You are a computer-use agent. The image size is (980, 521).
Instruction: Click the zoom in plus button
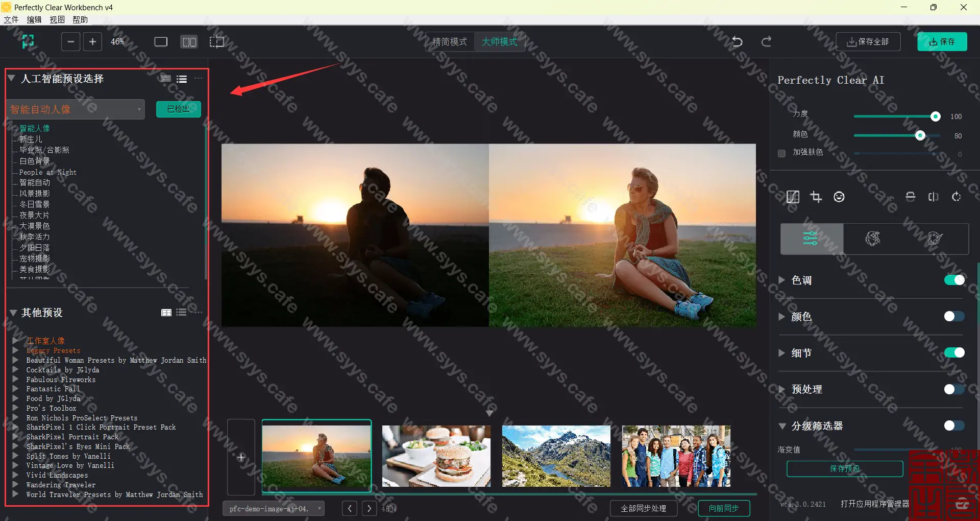[92, 42]
